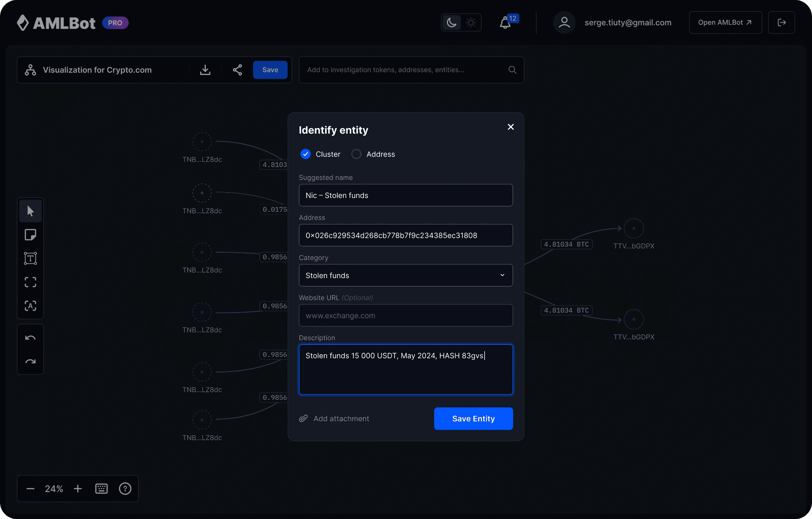
Task: Open notifications bell with 12 badge
Action: 505,23
